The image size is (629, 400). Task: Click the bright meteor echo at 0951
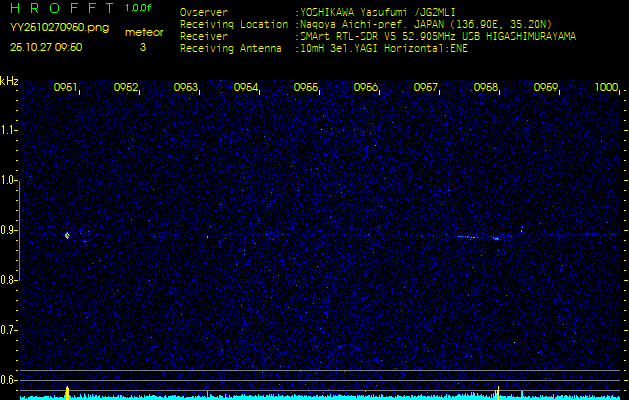click(x=67, y=236)
